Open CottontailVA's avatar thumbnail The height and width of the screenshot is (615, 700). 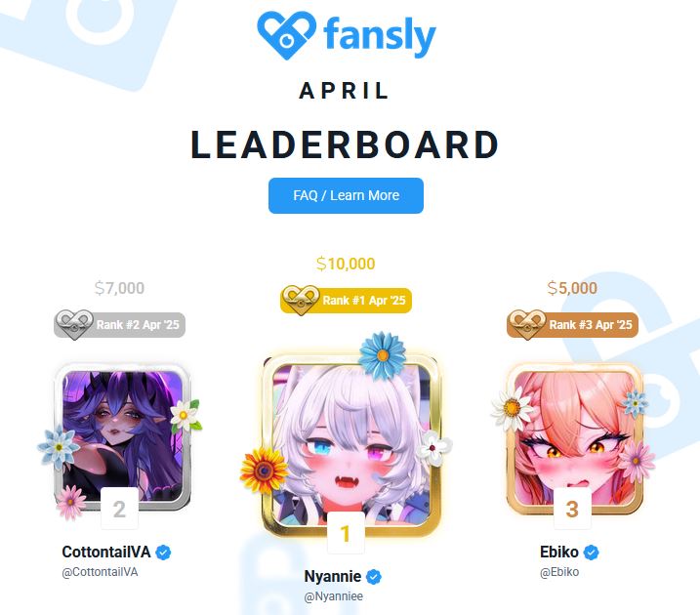tap(123, 436)
